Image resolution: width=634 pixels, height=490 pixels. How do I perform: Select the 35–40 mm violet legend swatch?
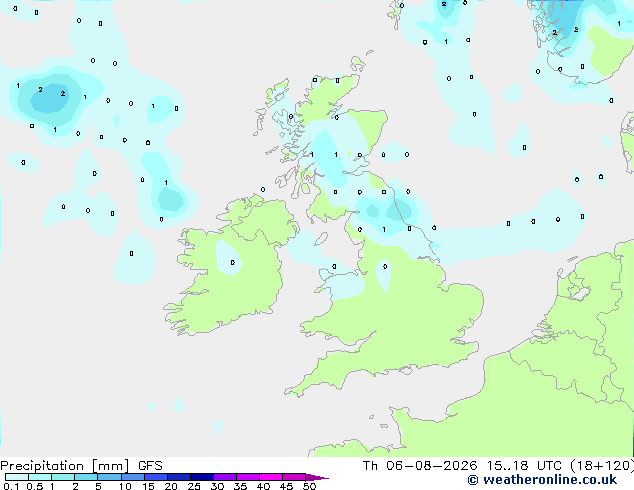click(x=248, y=477)
